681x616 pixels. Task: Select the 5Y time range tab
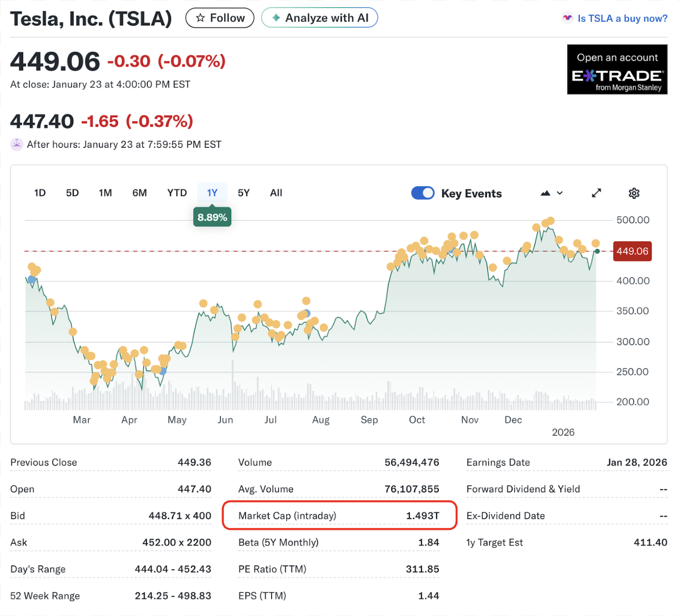pos(244,193)
